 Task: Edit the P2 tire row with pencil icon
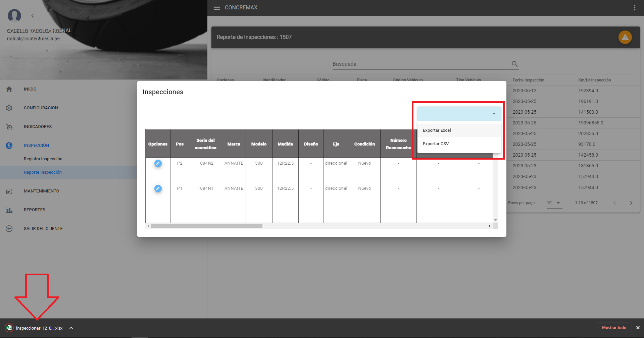(158, 163)
